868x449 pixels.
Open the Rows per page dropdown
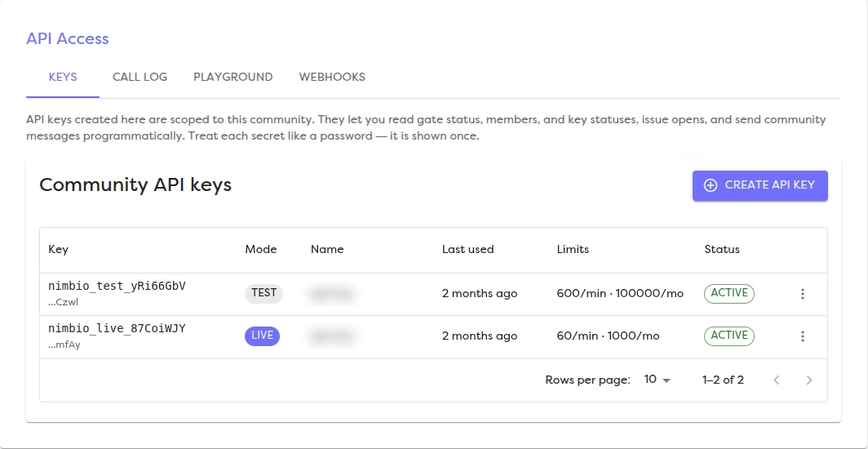click(x=657, y=380)
